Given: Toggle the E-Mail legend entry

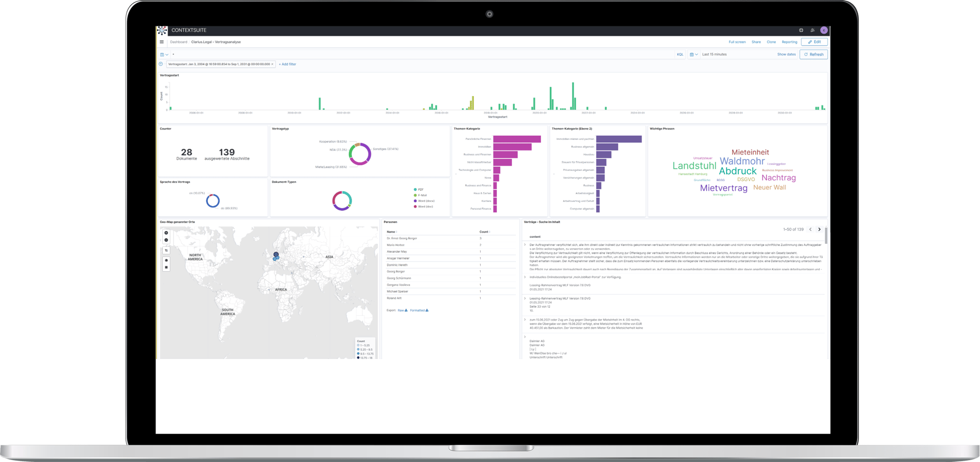Looking at the screenshot, I should pos(420,195).
